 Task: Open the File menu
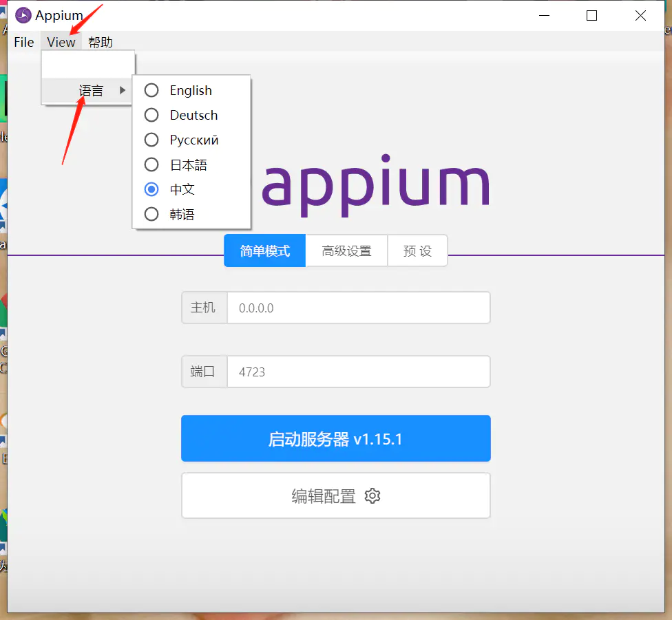[x=24, y=42]
